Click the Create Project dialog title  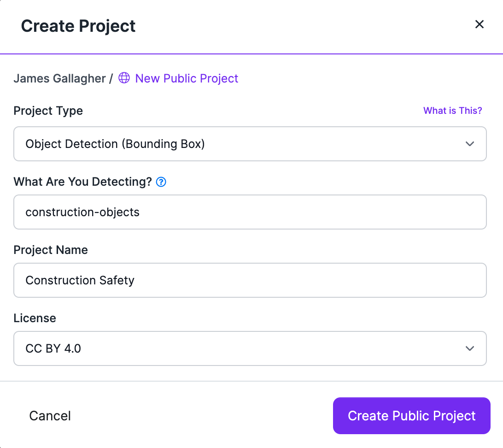(78, 26)
